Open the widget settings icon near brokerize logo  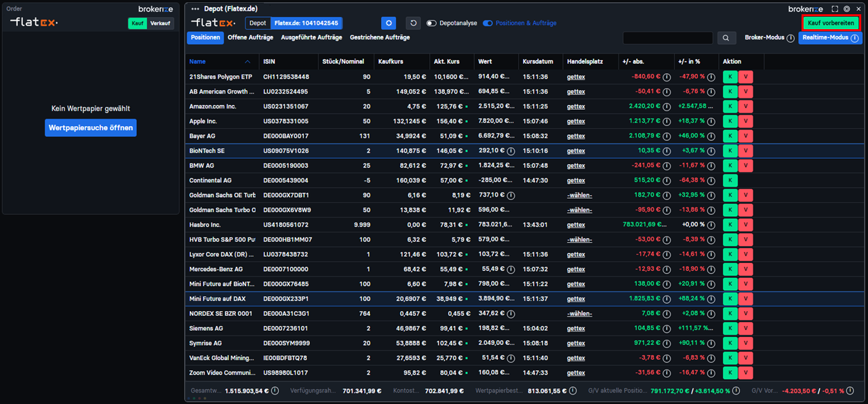point(846,9)
